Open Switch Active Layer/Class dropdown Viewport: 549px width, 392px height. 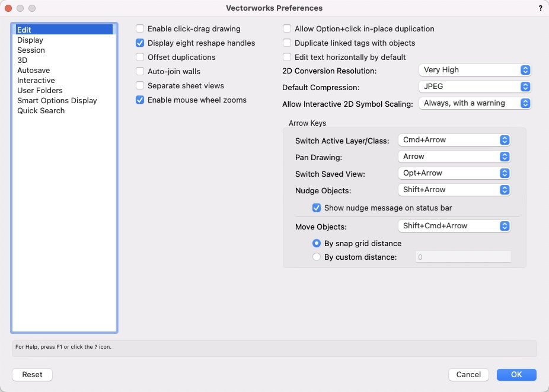(454, 140)
